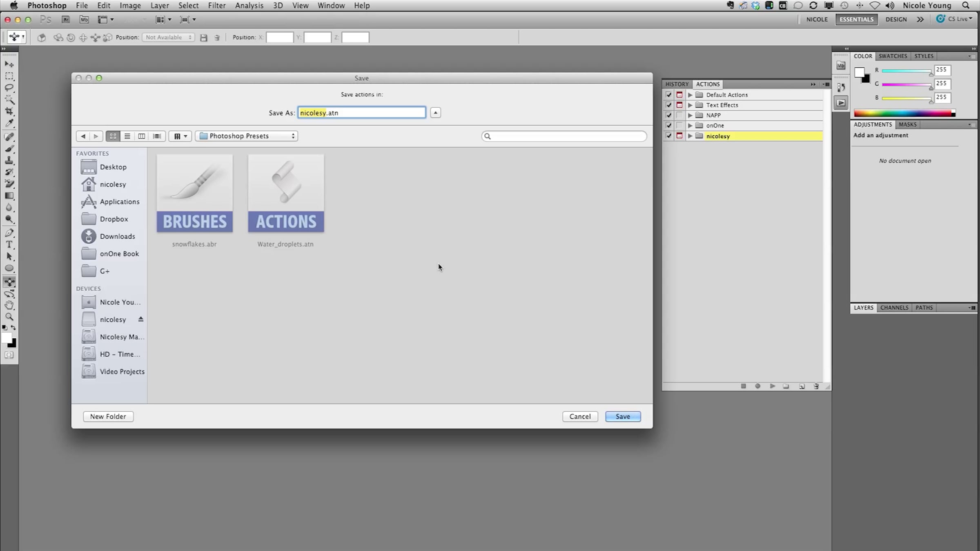The width and height of the screenshot is (980, 551).
Task: Click the New Folder button
Action: click(x=108, y=416)
